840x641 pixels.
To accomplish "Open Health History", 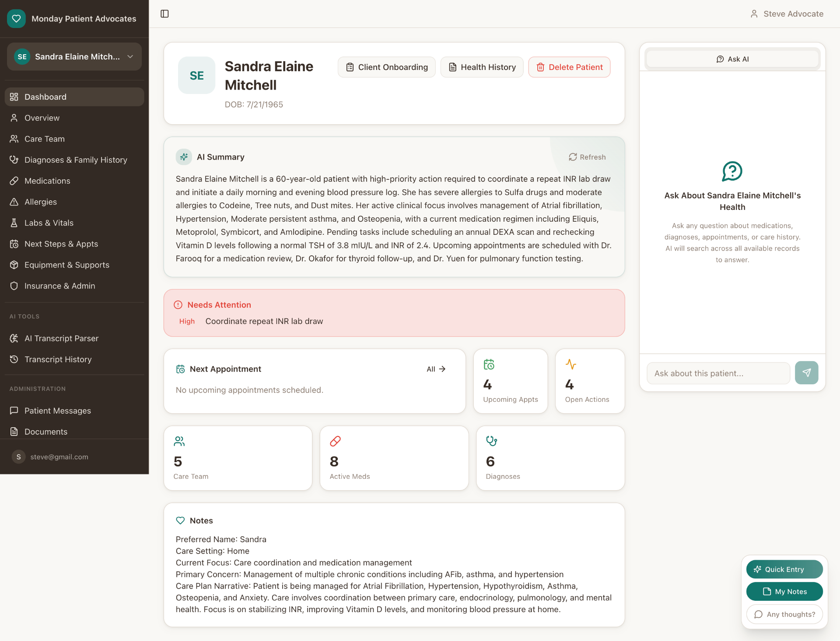I will point(482,67).
